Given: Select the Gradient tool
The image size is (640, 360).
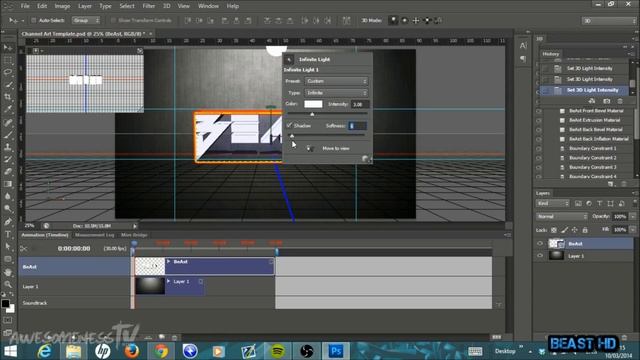Looking at the screenshot, I should pos(8,184).
